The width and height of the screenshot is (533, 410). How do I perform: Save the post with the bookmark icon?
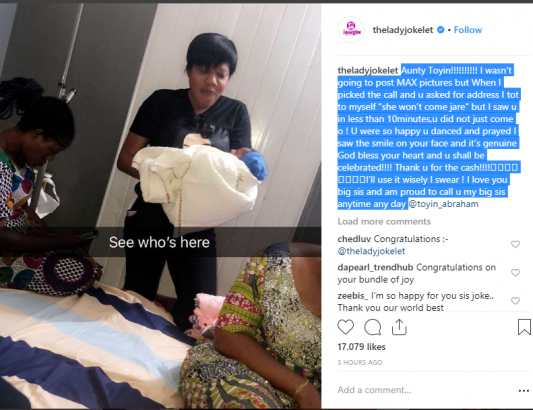[524, 327]
